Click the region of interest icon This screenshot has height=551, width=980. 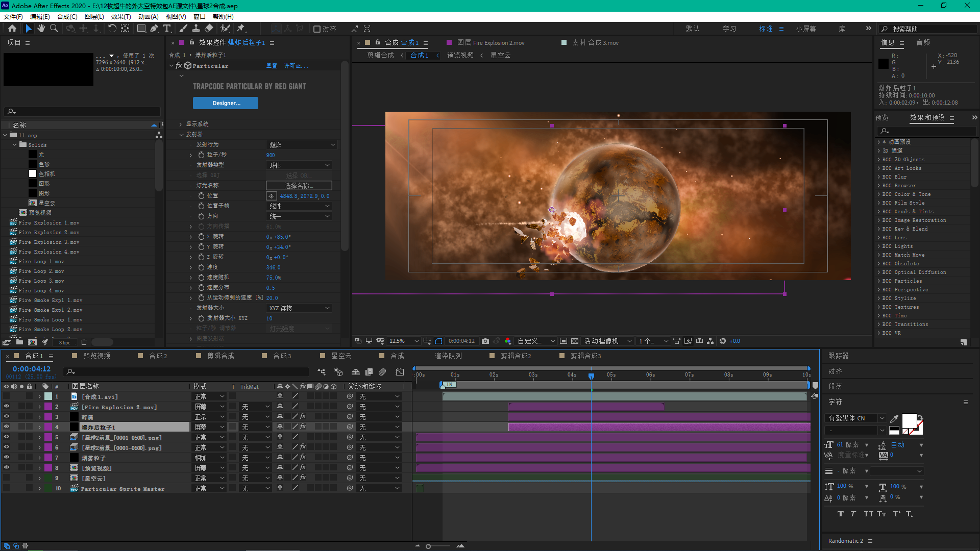point(563,341)
